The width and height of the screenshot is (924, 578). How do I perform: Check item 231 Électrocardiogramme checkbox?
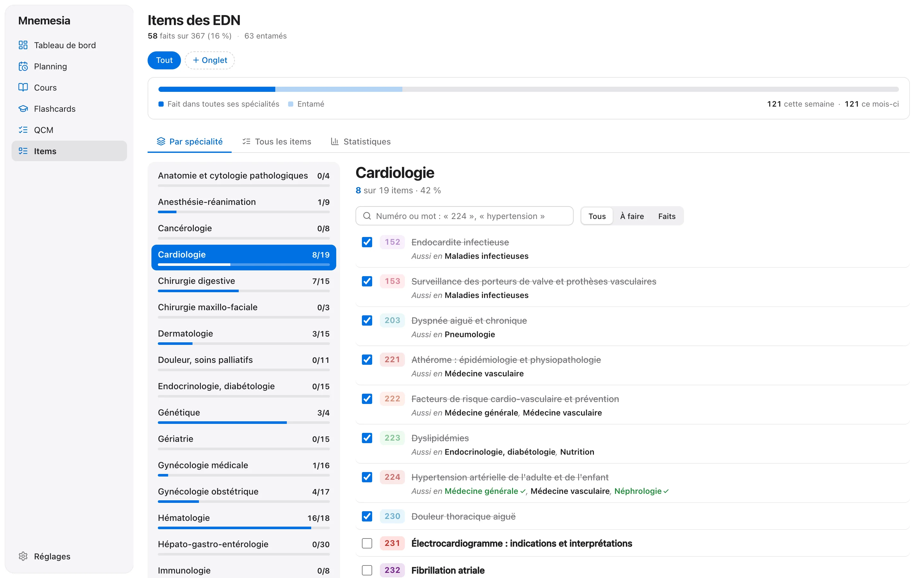(367, 543)
